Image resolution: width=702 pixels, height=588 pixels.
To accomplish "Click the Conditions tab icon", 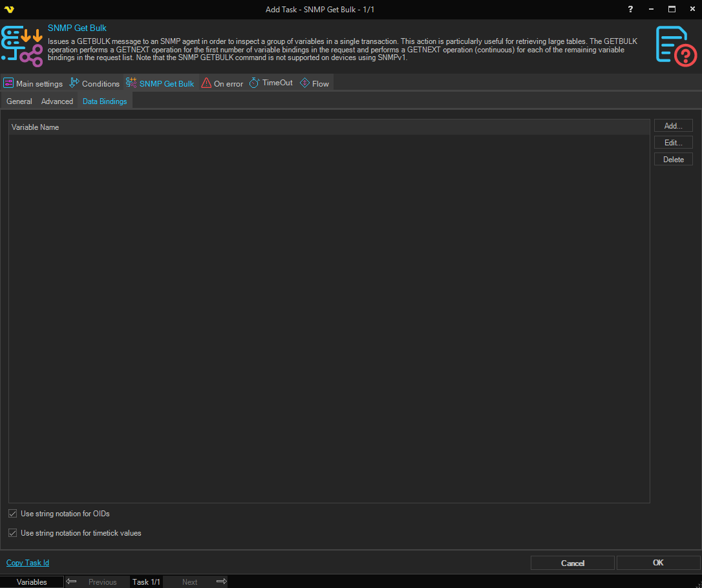I will (x=74, y=83).
